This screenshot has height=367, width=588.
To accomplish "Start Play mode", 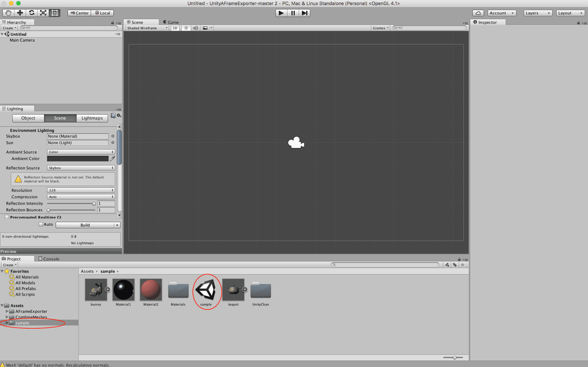I will pyautogui.click(x=281, y=13).
